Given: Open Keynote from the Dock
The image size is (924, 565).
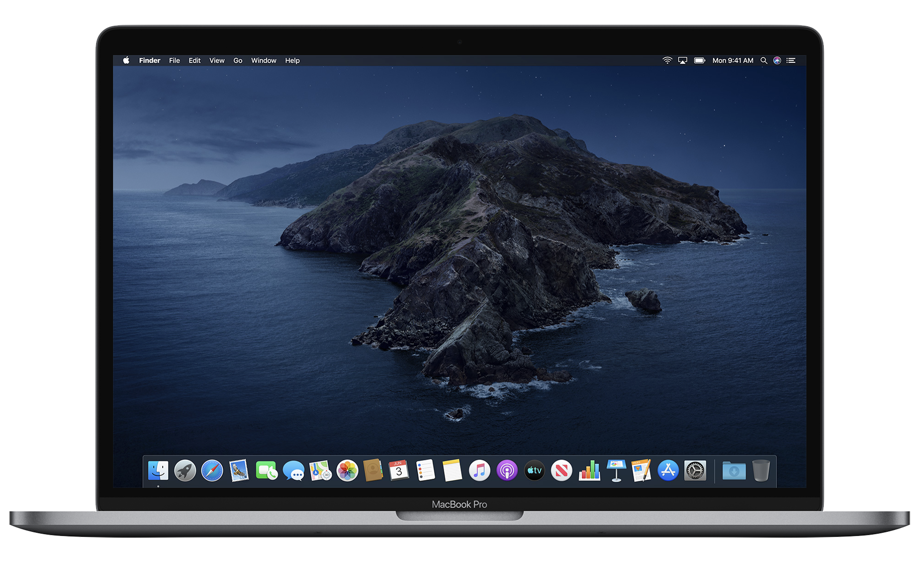Looking at the screenshot, I should (x=616, y=471).
